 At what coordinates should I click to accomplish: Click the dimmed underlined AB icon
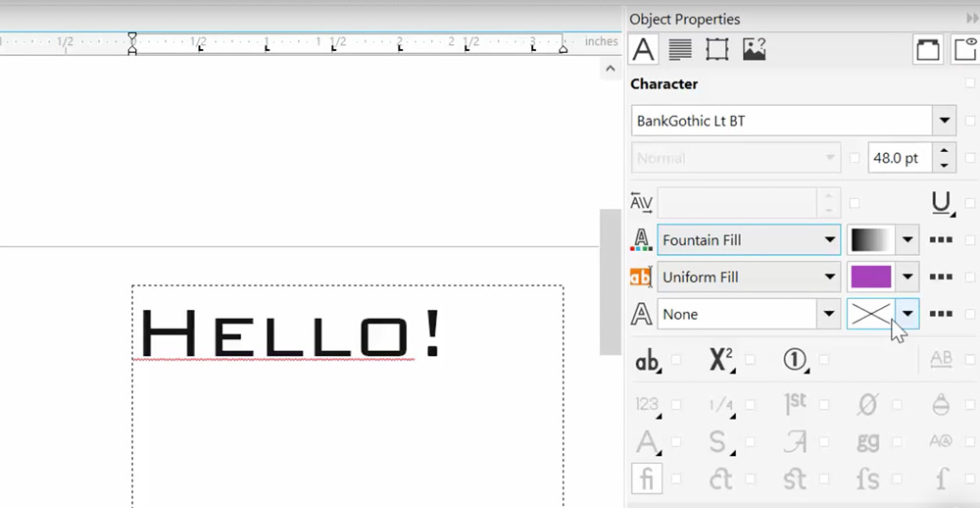(x=941, y=359)
